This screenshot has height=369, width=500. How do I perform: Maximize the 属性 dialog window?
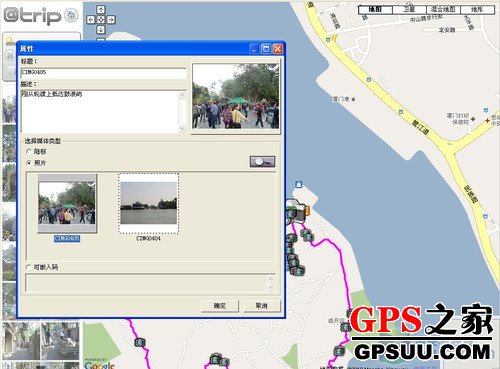[266, 49]
